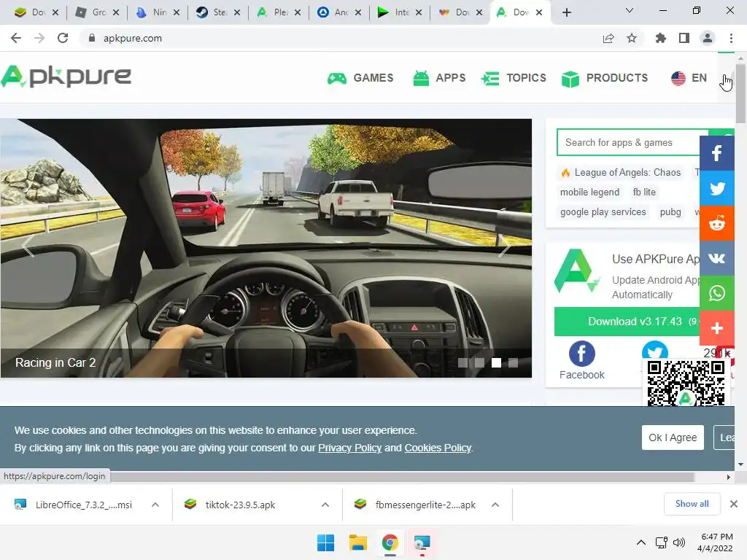Reload the page
747x560 pixels.
coord(63,38)
